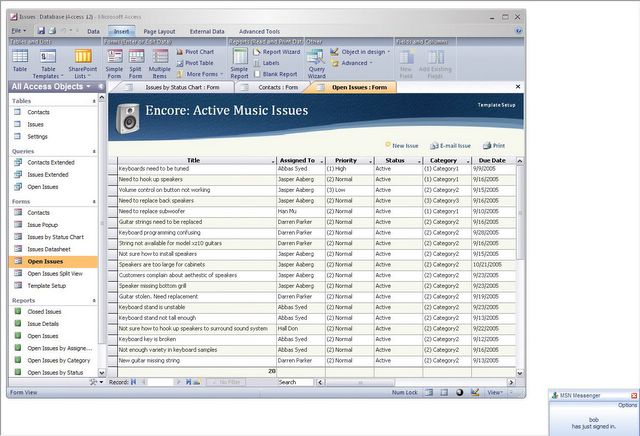This screenshot has width=640, height=436.
Task: Create a Simple Report
Action: (x=239, y=64)
